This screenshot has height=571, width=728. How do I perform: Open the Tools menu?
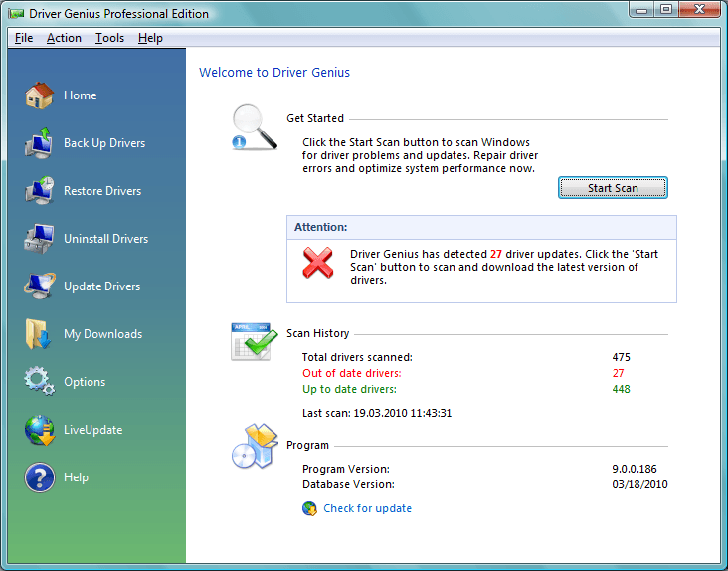(x=109, y=38)
